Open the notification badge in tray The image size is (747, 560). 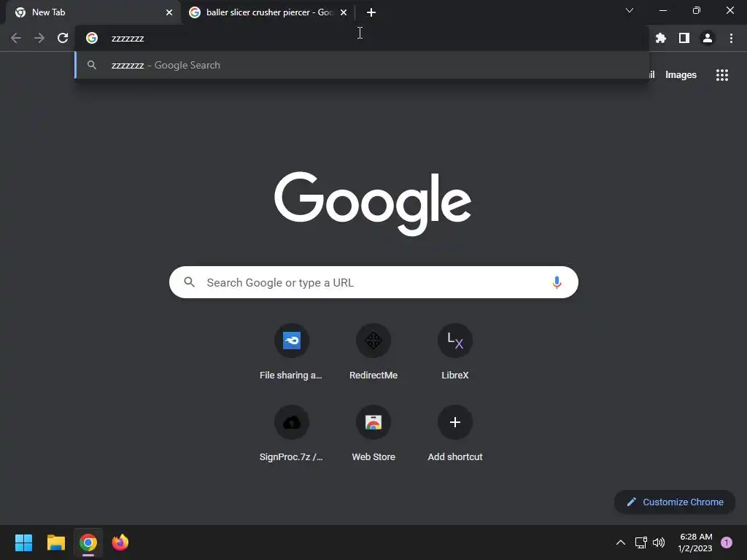coord(727,542)
